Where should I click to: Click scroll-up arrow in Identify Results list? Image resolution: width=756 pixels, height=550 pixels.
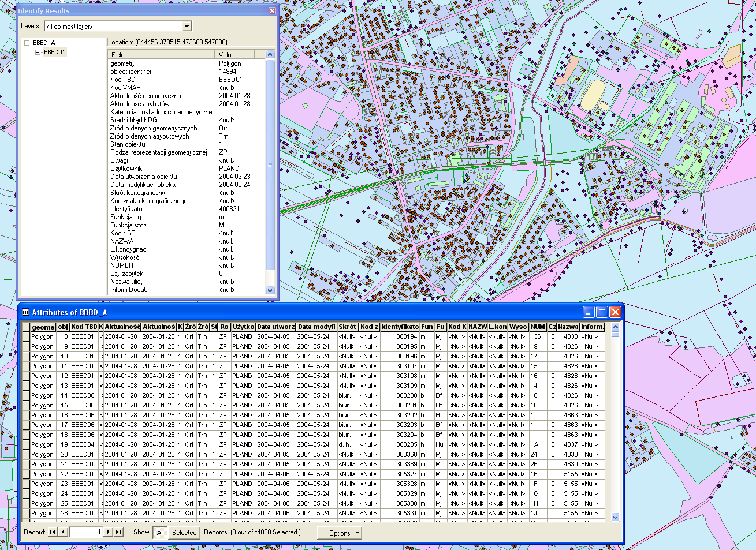pyautogui.click(x=270, y=54)
